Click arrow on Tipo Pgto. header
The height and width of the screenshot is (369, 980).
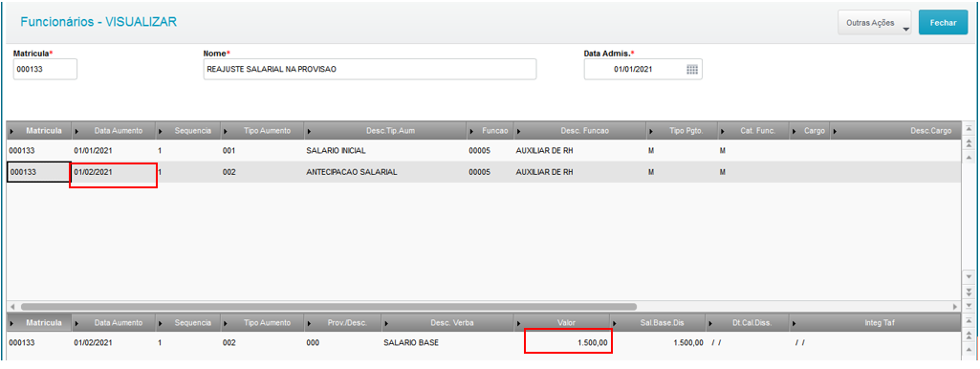point(652,131)
